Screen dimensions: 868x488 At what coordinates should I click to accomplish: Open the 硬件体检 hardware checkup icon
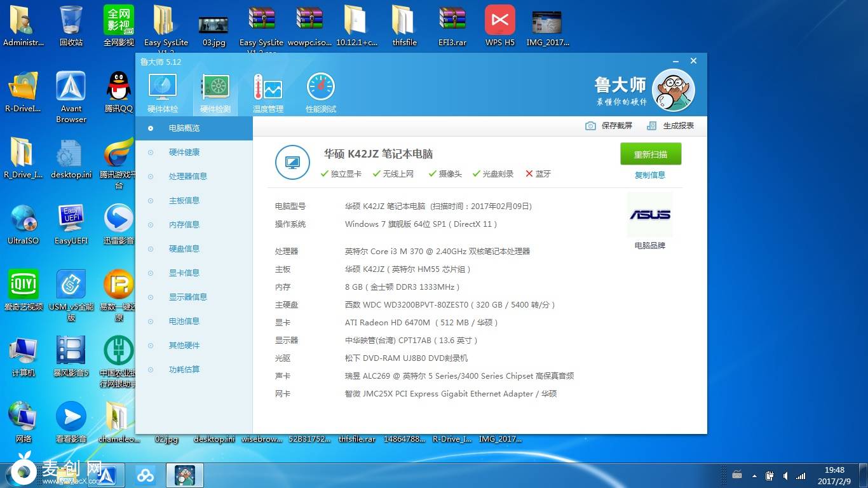(163, 92)
